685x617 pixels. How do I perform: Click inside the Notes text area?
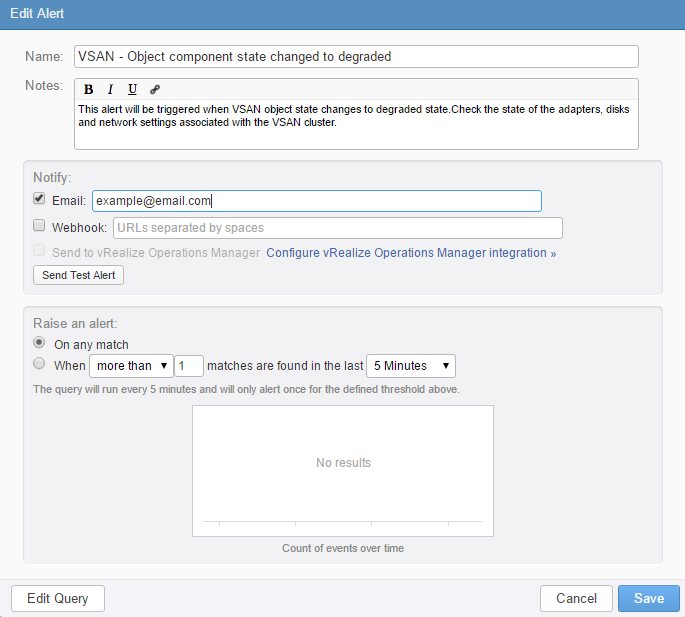tap(356, 125)
